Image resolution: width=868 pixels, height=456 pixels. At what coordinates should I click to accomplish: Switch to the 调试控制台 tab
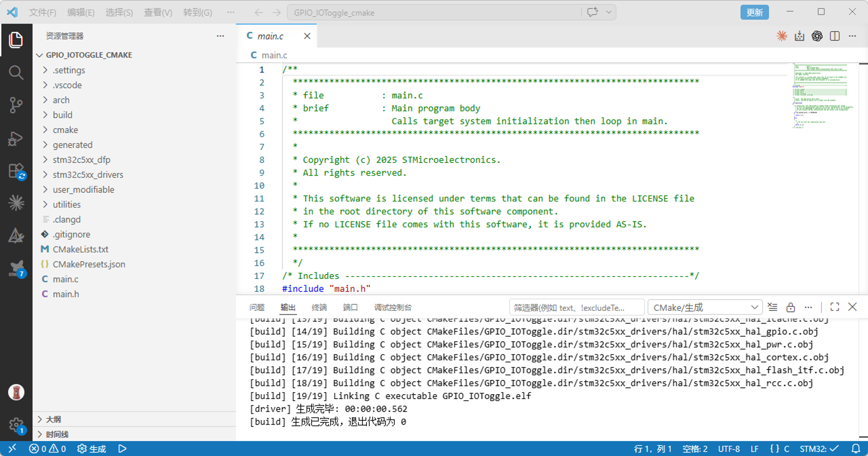click(393, 307)
